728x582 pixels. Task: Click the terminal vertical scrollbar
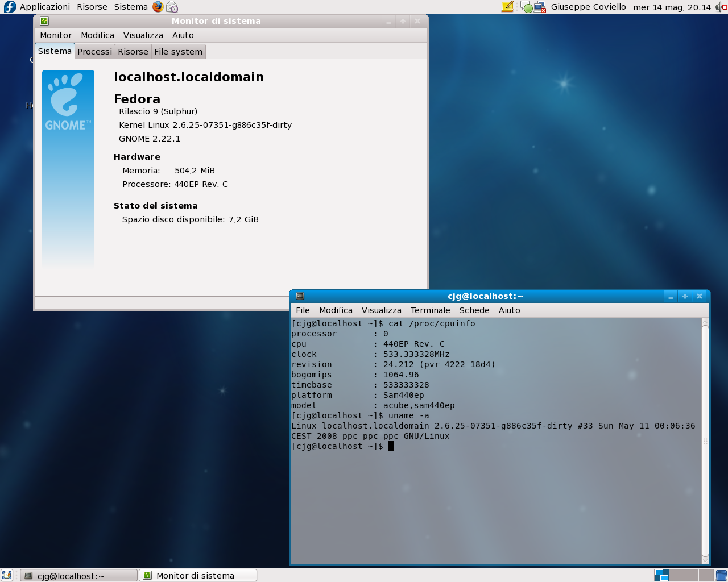[705, 441]
